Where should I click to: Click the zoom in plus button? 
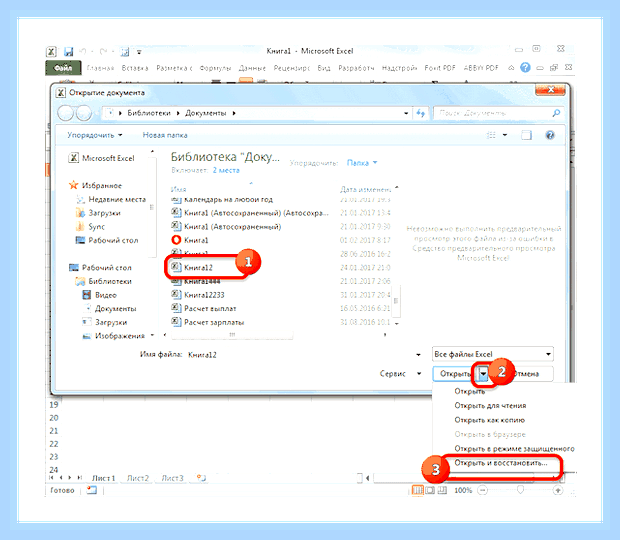pos(558,490)
